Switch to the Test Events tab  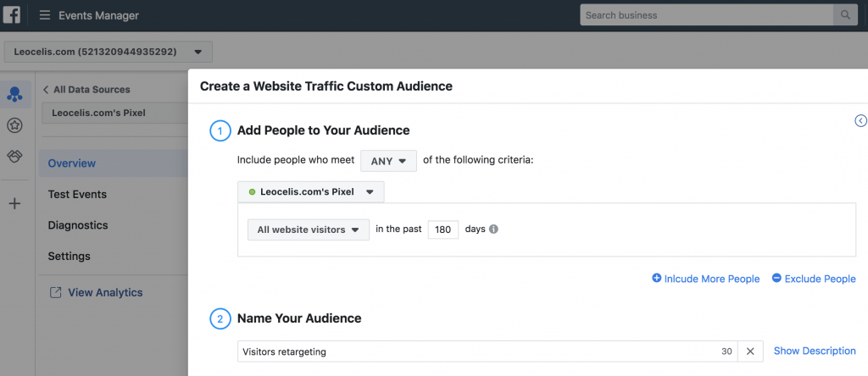pyautogui.click(x=77, y=194)
